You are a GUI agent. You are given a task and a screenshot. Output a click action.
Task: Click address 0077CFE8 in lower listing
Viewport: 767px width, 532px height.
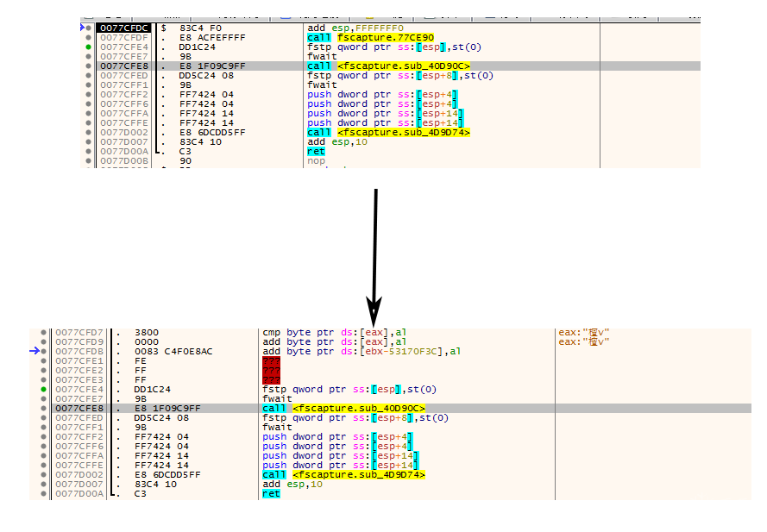click(x=79, y=409)
